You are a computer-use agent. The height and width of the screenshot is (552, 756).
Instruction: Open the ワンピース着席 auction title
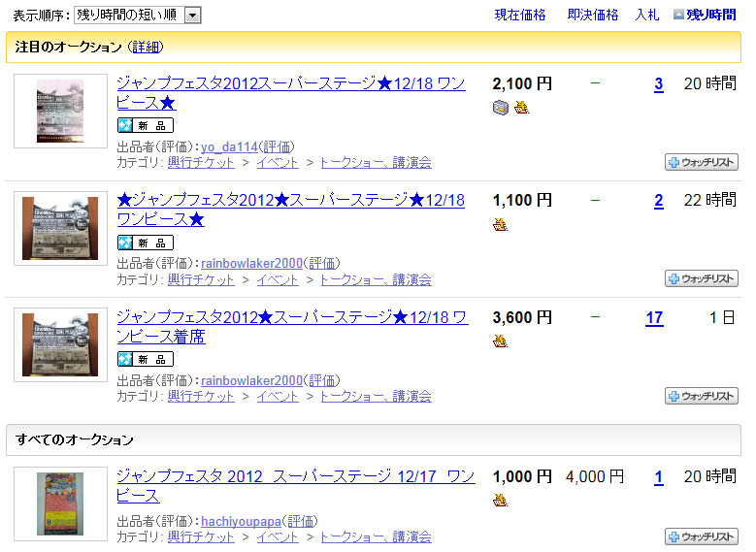(x=292, y=326)
